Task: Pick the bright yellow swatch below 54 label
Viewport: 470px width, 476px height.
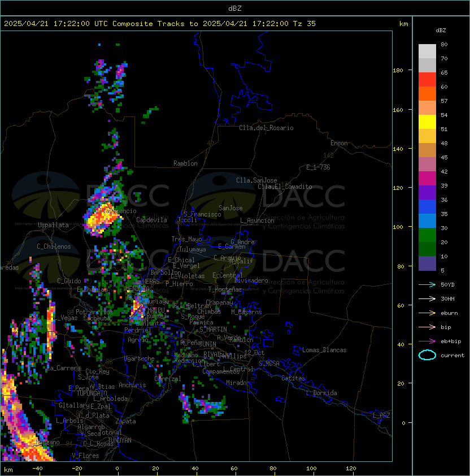Action: tap(427, 122)
